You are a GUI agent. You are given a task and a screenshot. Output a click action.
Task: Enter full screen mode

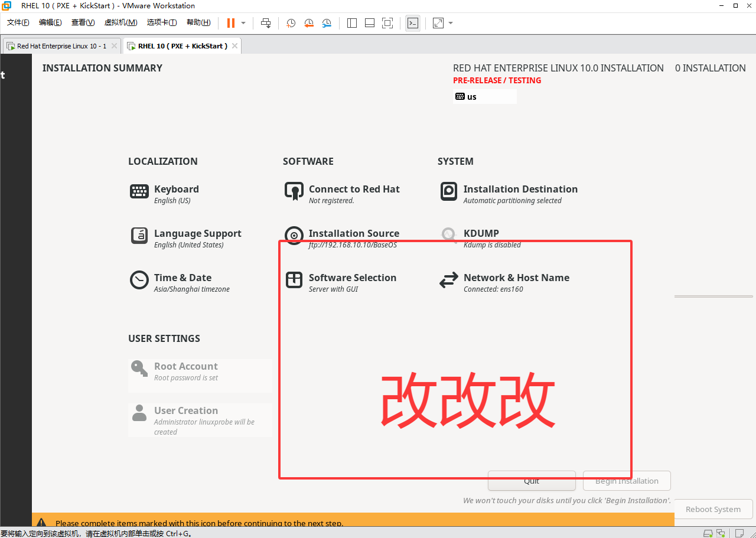(x=387, y=23)
